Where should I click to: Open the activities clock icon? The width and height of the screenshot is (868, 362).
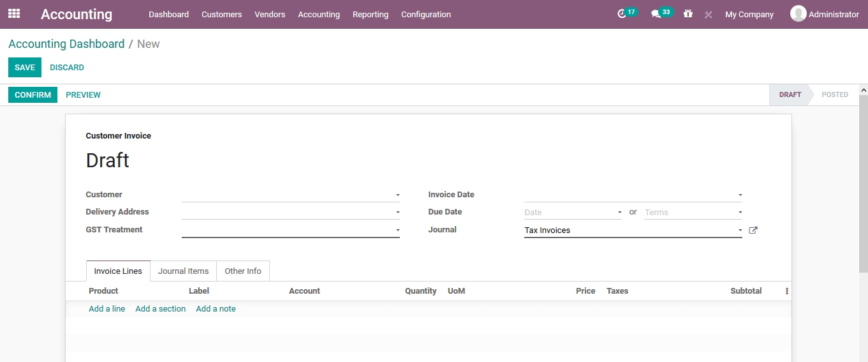click(x=622, y=14)
